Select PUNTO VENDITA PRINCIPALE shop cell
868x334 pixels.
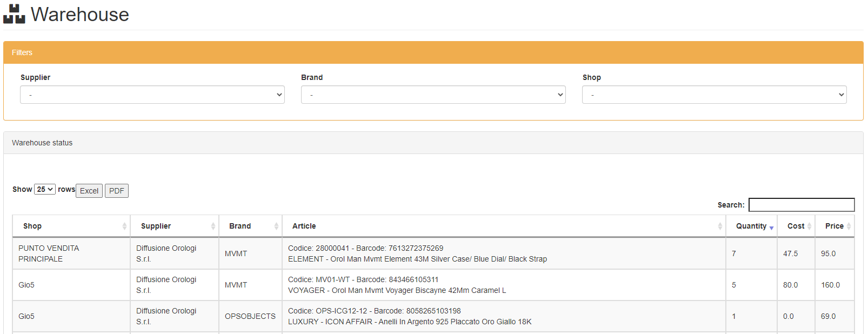[71, 253]
